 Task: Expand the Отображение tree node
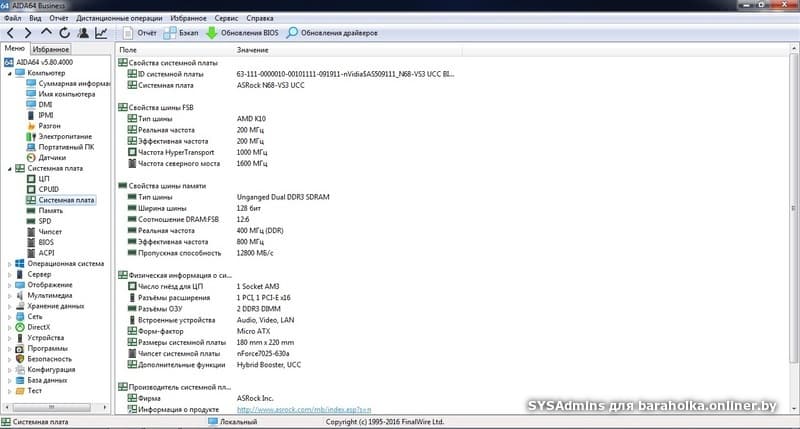point(9,285)
